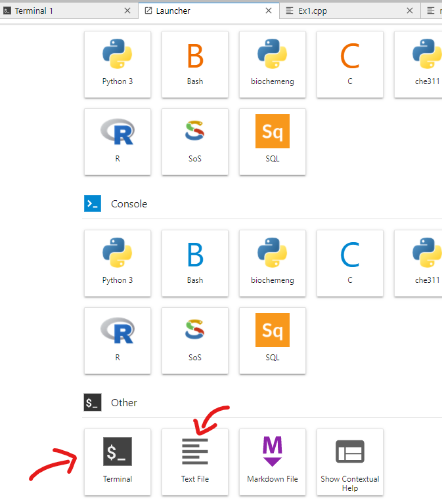442x504 pixels.
Task: Close the Terminal 1 tab
Action: click(127, 10)
